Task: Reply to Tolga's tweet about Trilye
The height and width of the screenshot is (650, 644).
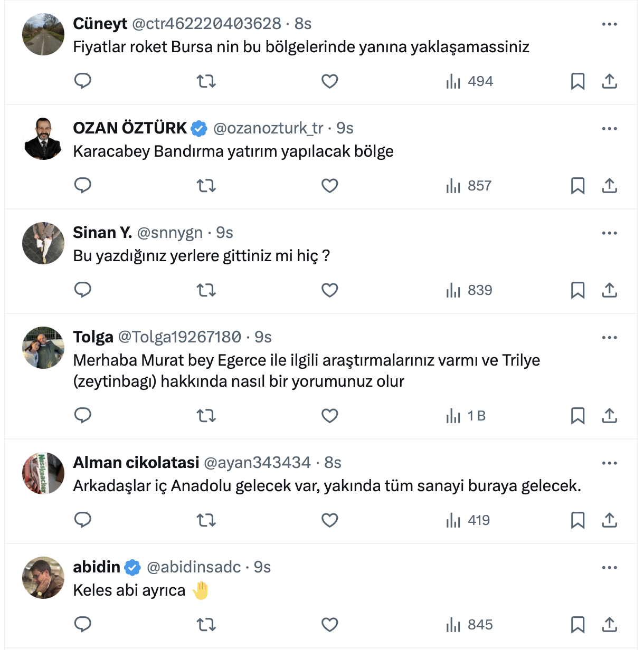Action: 83,416
